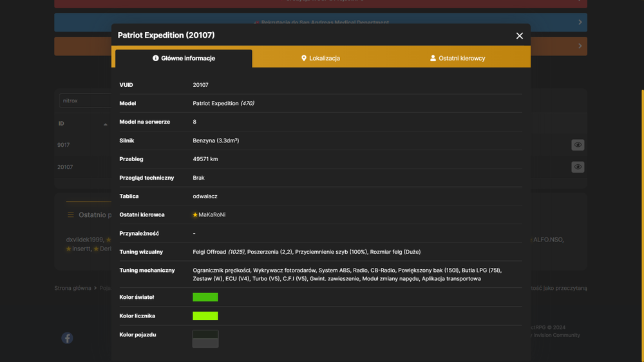
Task: Open the San Andreas Medical Department recruitment banner
Action: (320, 22)
